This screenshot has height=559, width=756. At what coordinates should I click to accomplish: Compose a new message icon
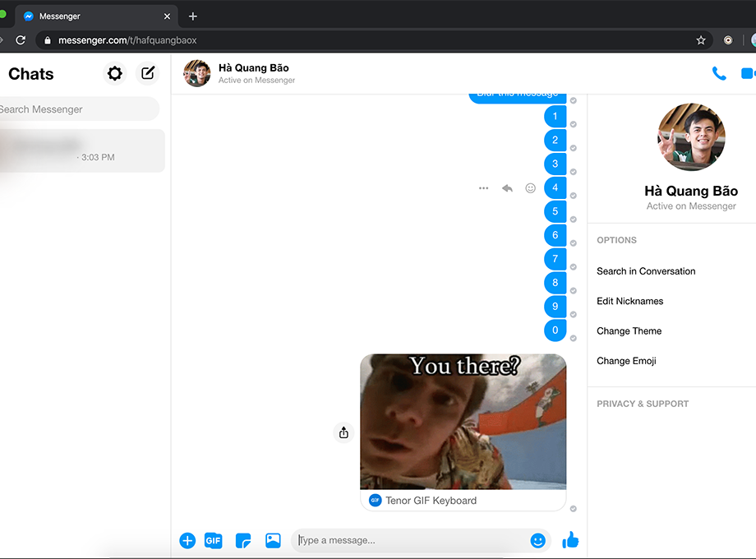click(x=148, y=73)
